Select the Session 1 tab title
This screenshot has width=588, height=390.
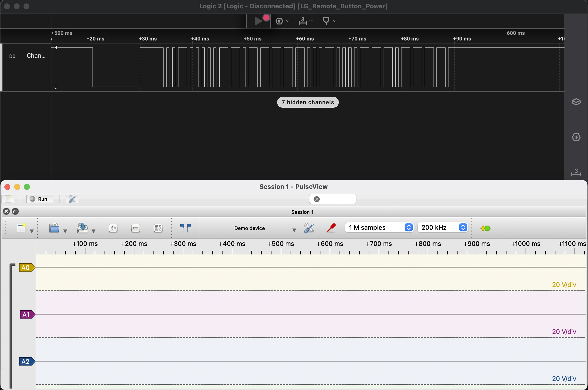point(302,212)
